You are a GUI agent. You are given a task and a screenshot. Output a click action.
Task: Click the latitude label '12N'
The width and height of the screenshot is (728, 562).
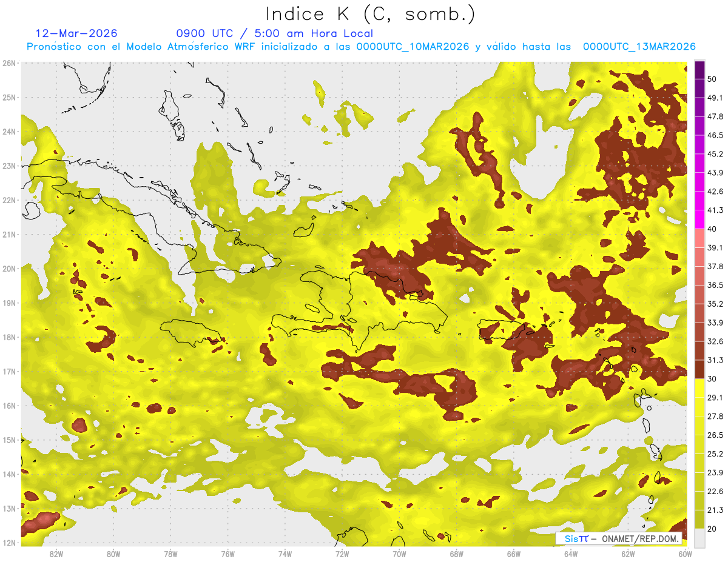point(9,543)
